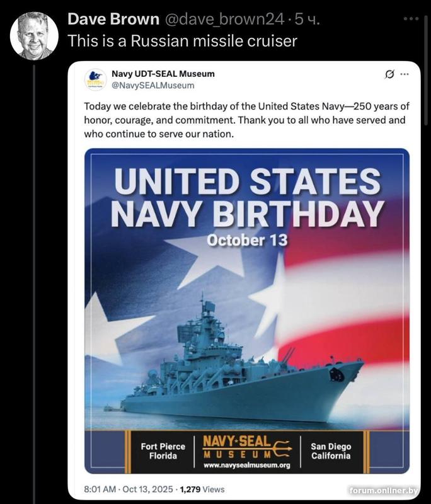The image size is (431, 504).
Task: Open the three-dot menu in the quoted Navy post
Action: pos(405,75)
